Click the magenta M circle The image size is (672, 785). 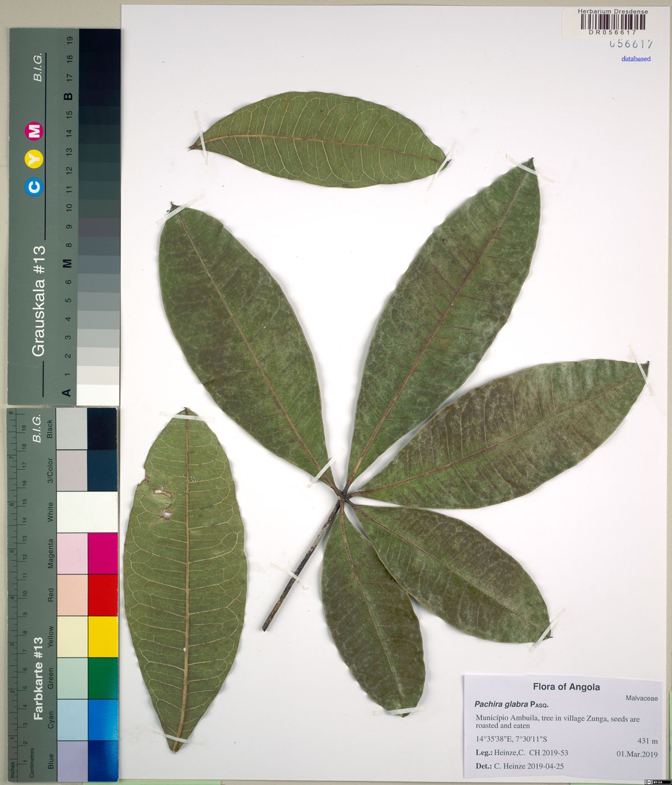(x=35, y=132)
